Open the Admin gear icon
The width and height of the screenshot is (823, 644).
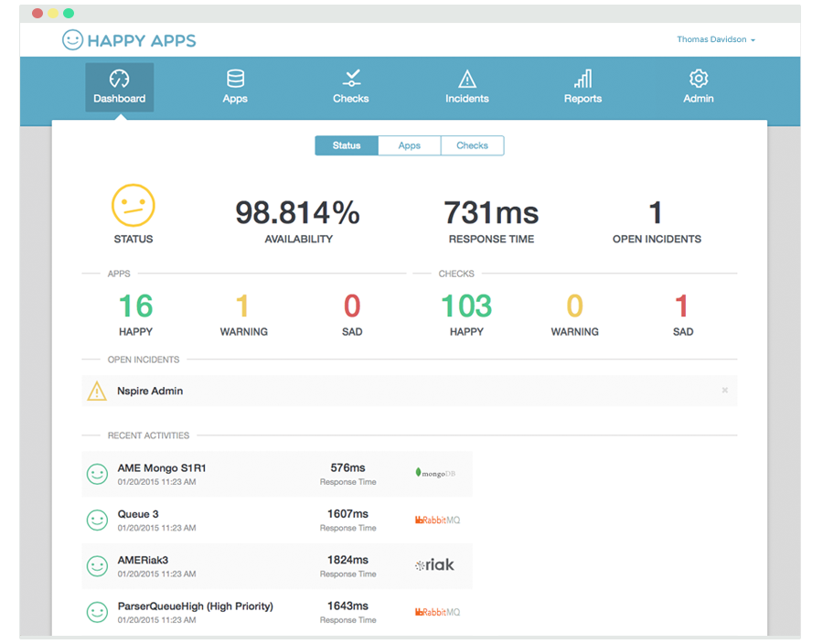pos(699,79)
